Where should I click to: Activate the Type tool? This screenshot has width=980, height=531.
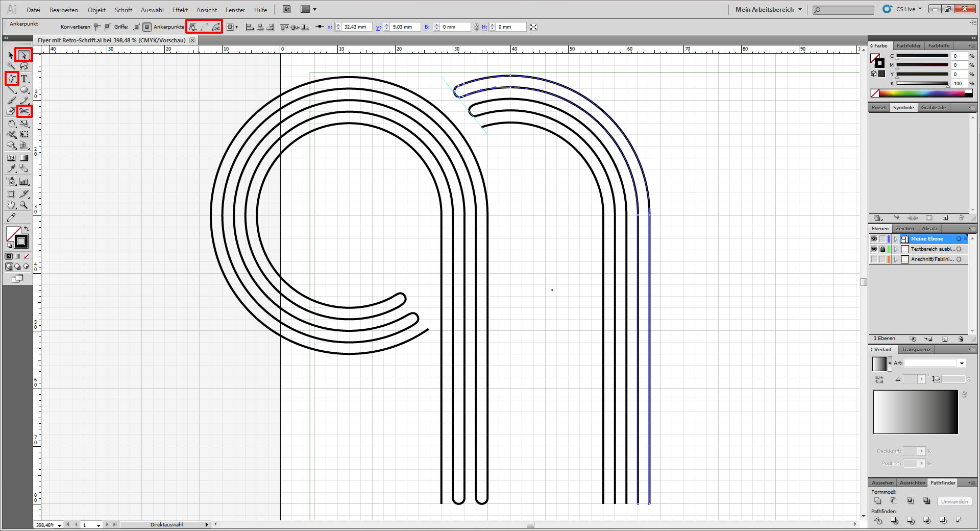click(24, 79)
